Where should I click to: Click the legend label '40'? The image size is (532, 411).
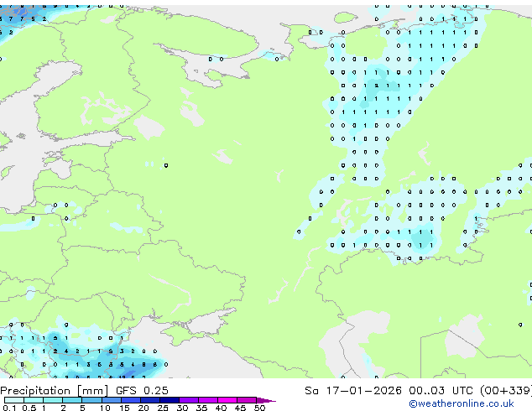[222, 408]
